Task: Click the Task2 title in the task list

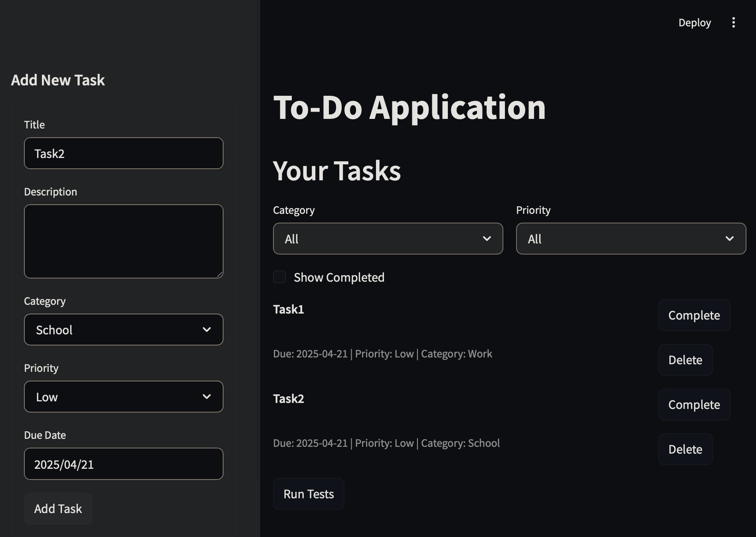Action: tap(289, 399)
